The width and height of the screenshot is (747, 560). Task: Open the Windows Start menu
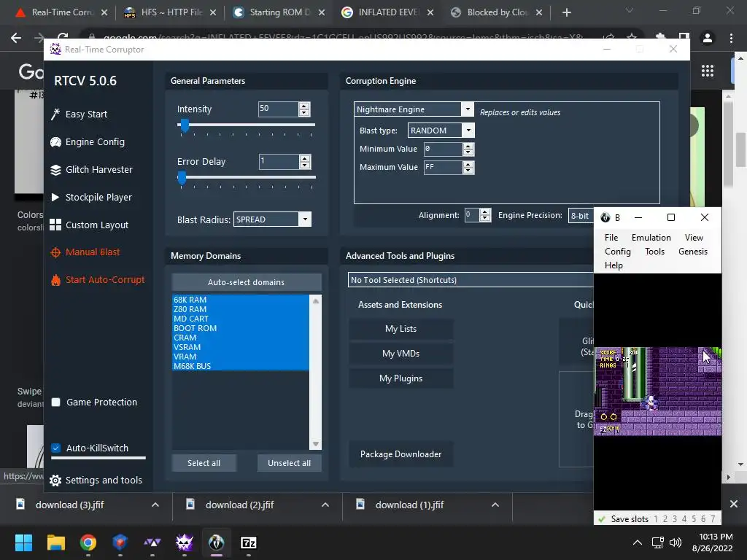pyautogui.click(x=23, y=542)
